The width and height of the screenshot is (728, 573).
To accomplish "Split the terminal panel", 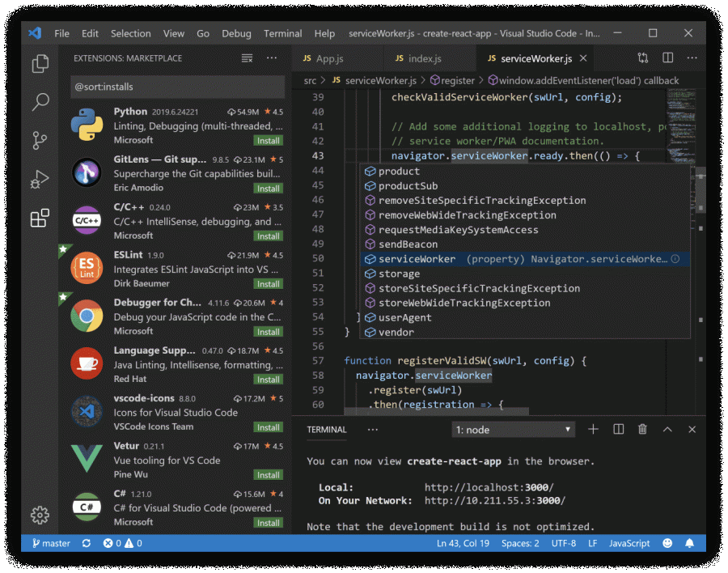I will 619,430.
